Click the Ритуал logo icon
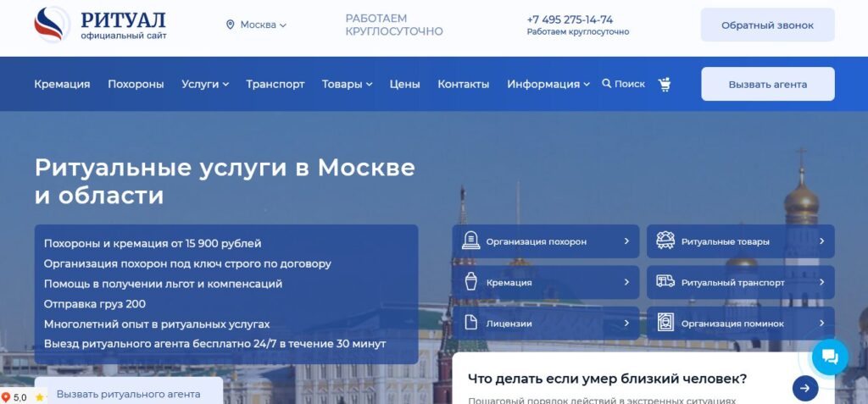Screen dimensions: 868x404 (53, 25)
